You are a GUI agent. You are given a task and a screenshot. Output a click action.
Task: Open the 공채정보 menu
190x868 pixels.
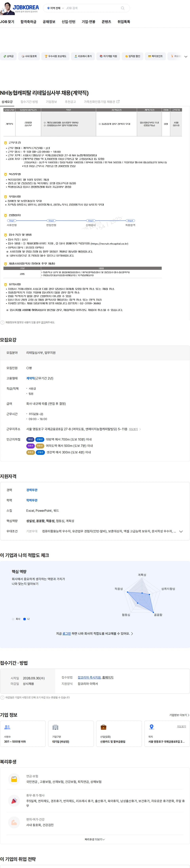[x=49, y=22]
